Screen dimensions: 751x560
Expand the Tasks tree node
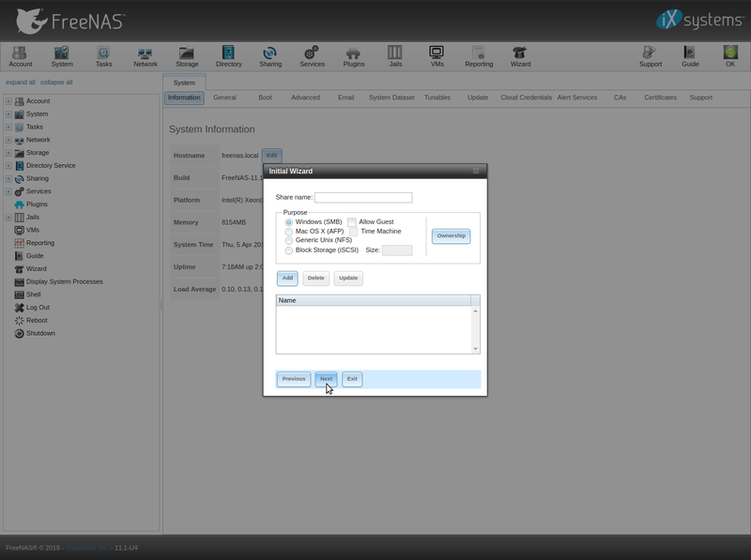click(8, 127)
